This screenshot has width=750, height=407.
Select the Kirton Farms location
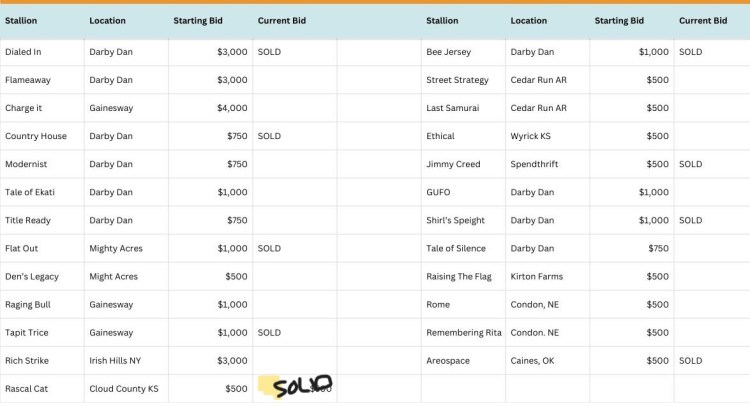(x=536, y=276)
